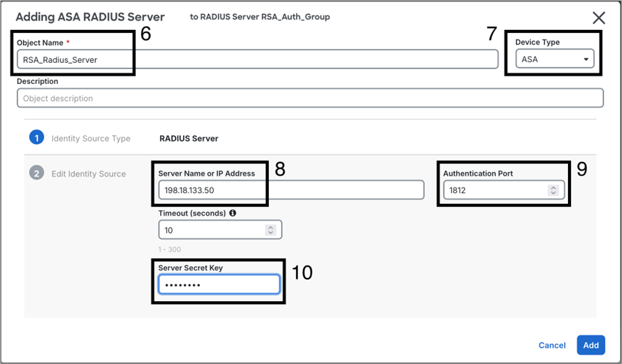Click the step 2 circle icon
Image resolution: width=622 pixels, height=364 pixels.
36,173
